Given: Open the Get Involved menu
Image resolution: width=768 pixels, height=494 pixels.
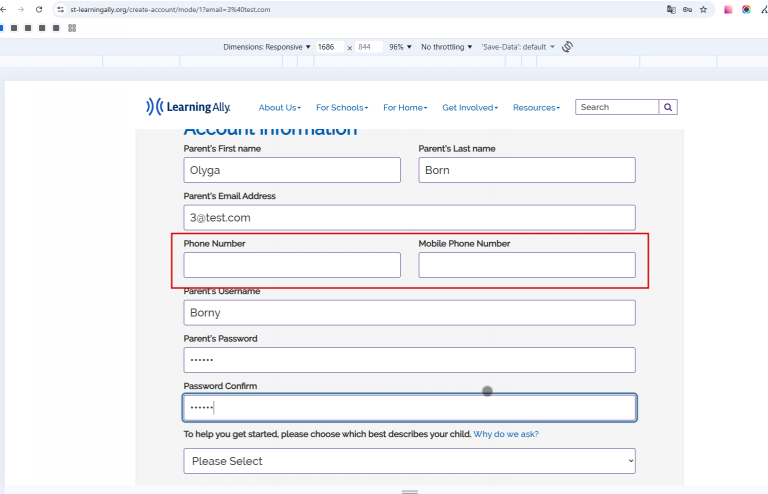Looking at the screenshot, I should click(470, 108).
